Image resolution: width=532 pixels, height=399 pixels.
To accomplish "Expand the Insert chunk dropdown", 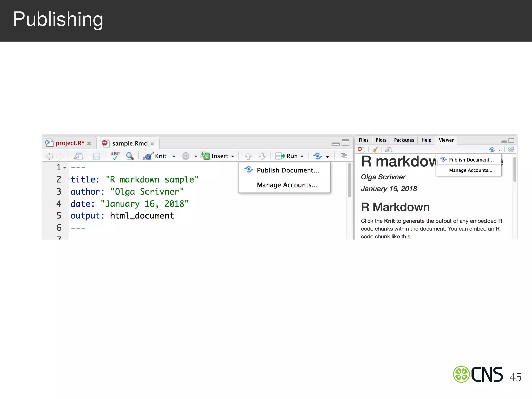I will coord(232,156).
